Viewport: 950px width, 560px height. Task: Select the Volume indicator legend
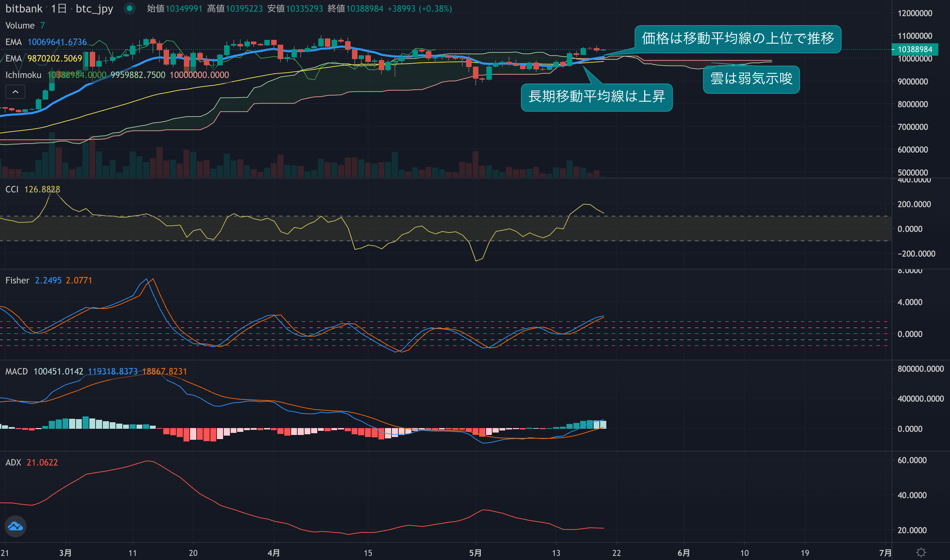coord(20,25)
